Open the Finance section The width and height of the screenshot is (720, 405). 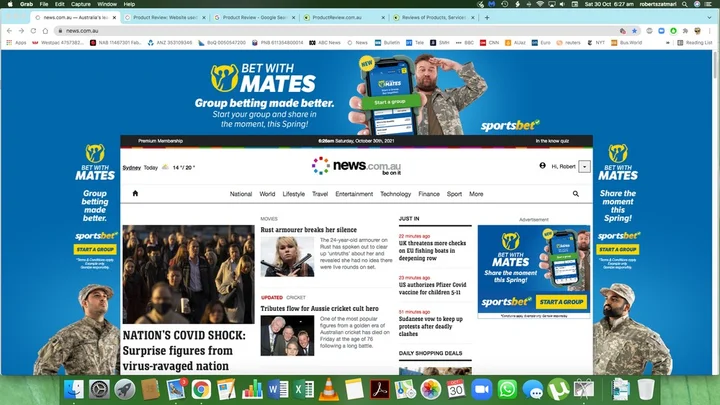point(429,194)
